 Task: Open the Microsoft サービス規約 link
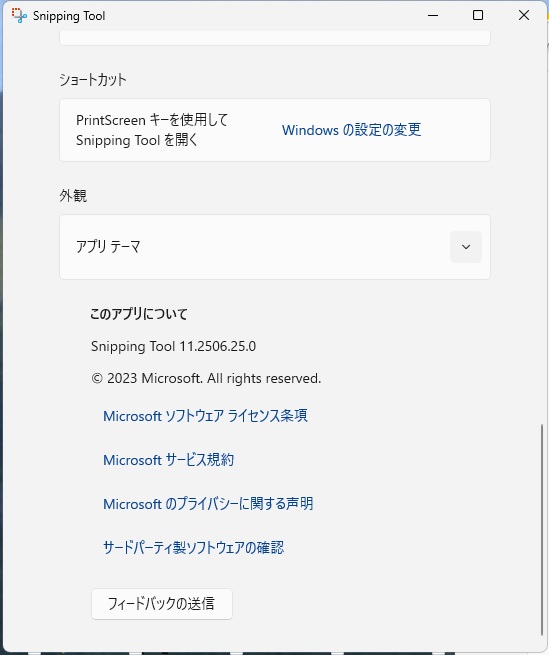click(168, 460)
